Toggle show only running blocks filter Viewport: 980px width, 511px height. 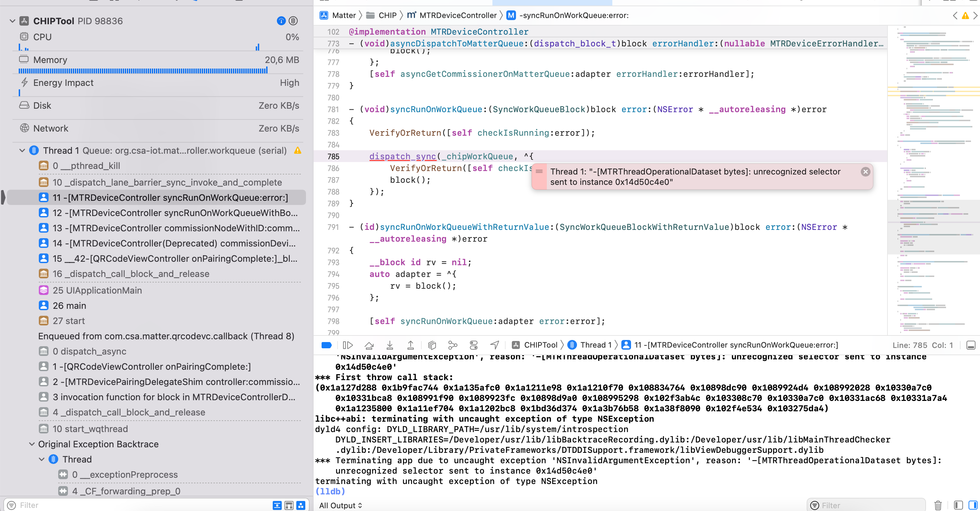point(289,505)
